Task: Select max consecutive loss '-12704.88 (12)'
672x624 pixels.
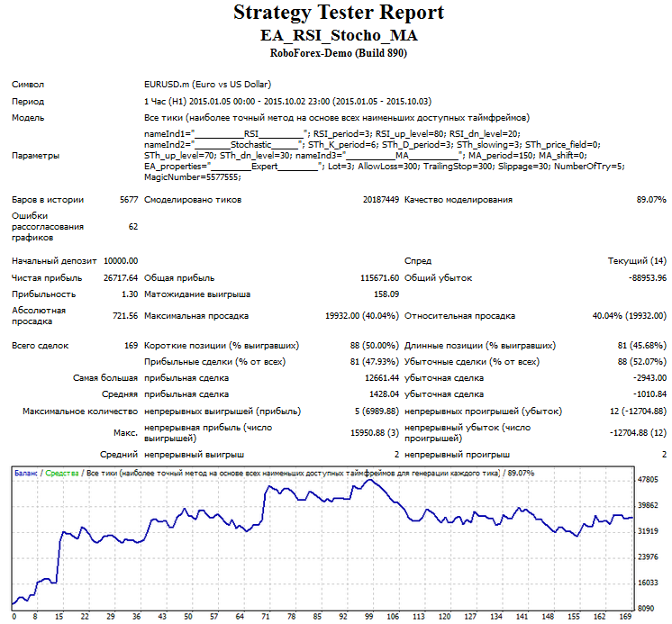Action: [x=638, y=433]
